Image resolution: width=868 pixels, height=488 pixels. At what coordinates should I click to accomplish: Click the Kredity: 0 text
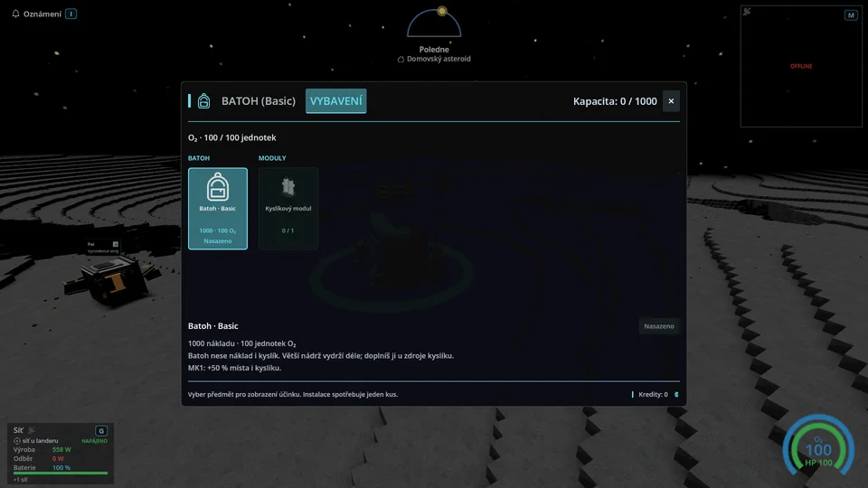[x=653, y=395]
